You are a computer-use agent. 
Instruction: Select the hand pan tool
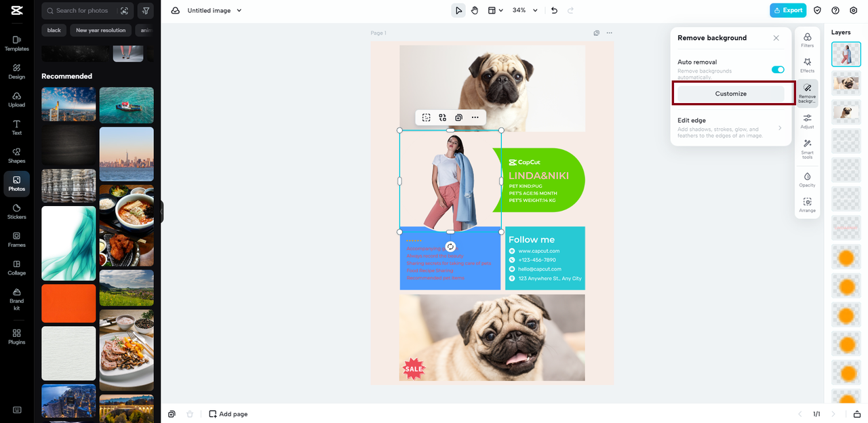click(475, 10)
